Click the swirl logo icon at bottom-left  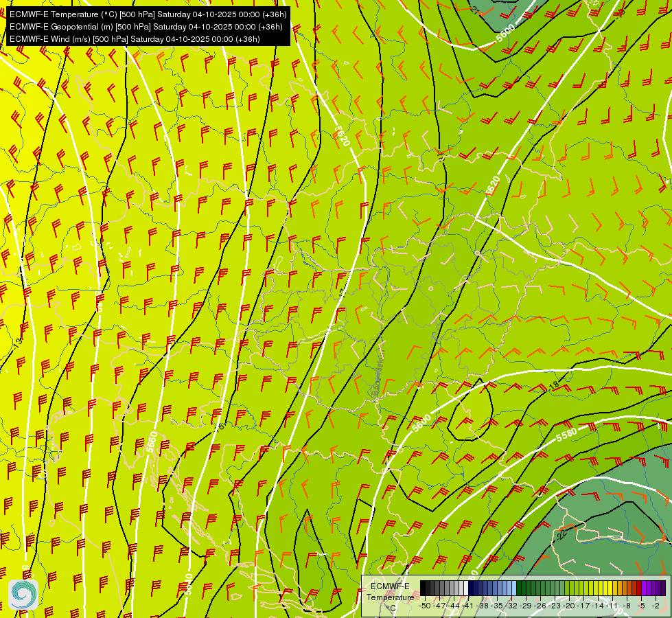click(23, 595)
